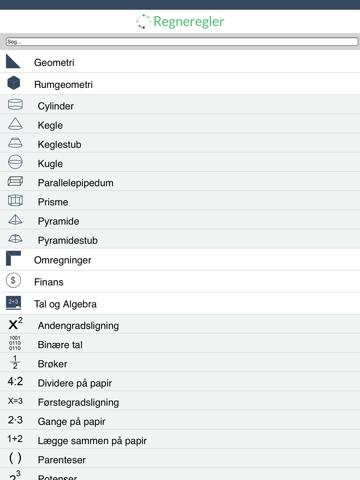Viewport: 360px width, 480px height.
Task: Click the Regneregler logo title
Action: tap(180, 21)
